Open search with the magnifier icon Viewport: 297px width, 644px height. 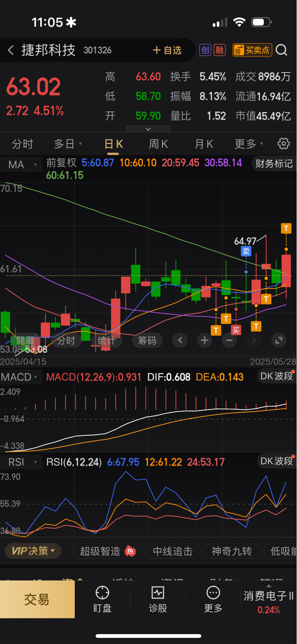coord(282,50)
